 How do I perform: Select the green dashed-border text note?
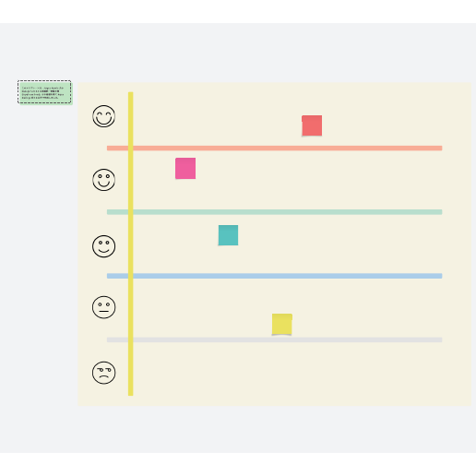point(45,92)
